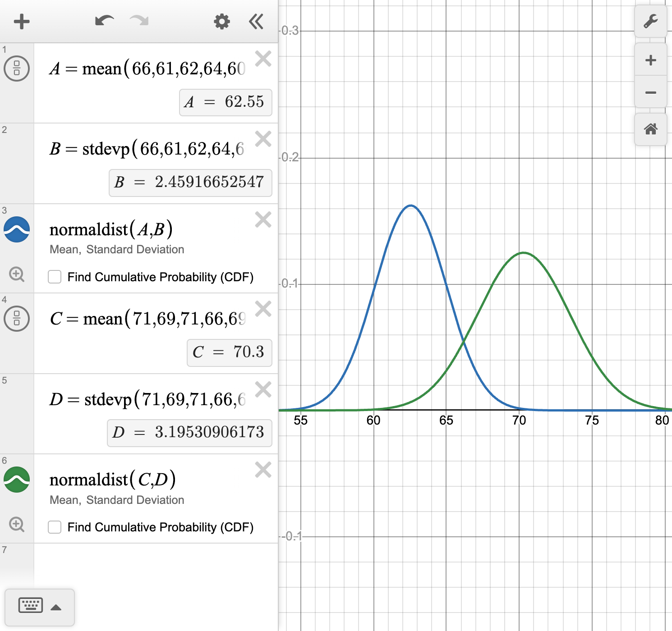The image size is (672, 631).
Task: Click the zoom in plus on the graph
Action: pyautogui.click(x=650, y=60)
